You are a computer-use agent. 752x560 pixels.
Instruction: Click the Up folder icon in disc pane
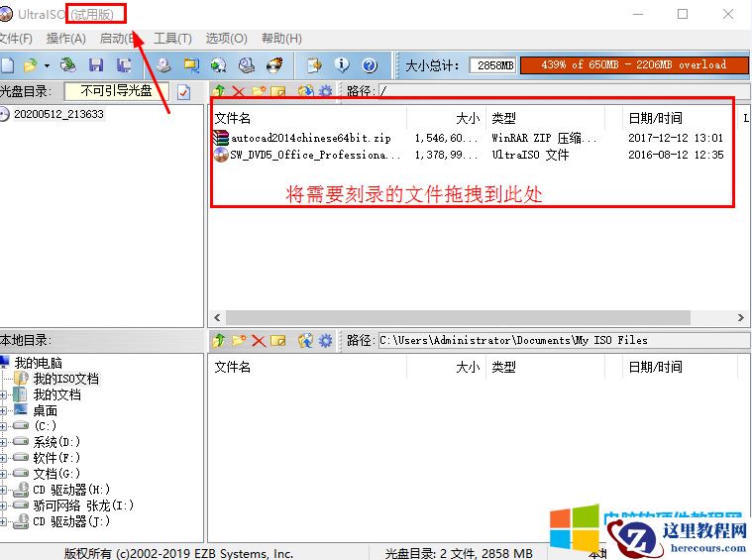(x=219, y=91)
